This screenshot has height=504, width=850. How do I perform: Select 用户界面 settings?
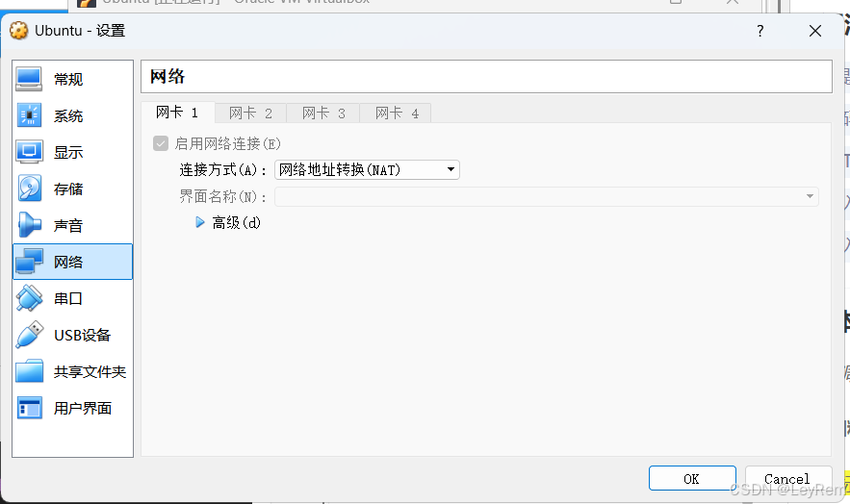click(72, 408)
